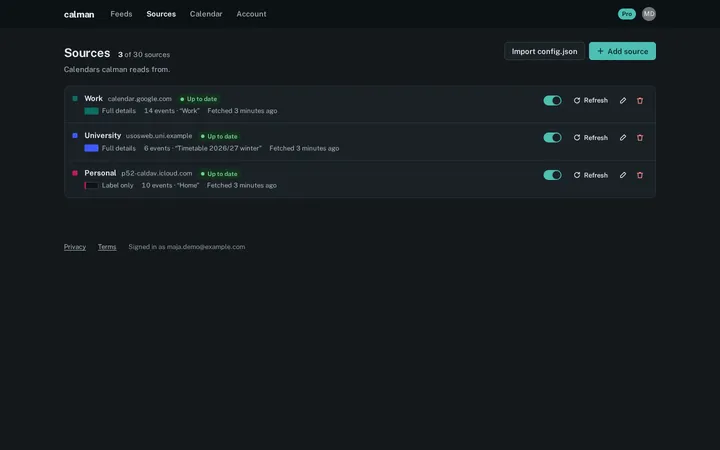
Task: Refresh the University source
Action: (x=591, y=138)
